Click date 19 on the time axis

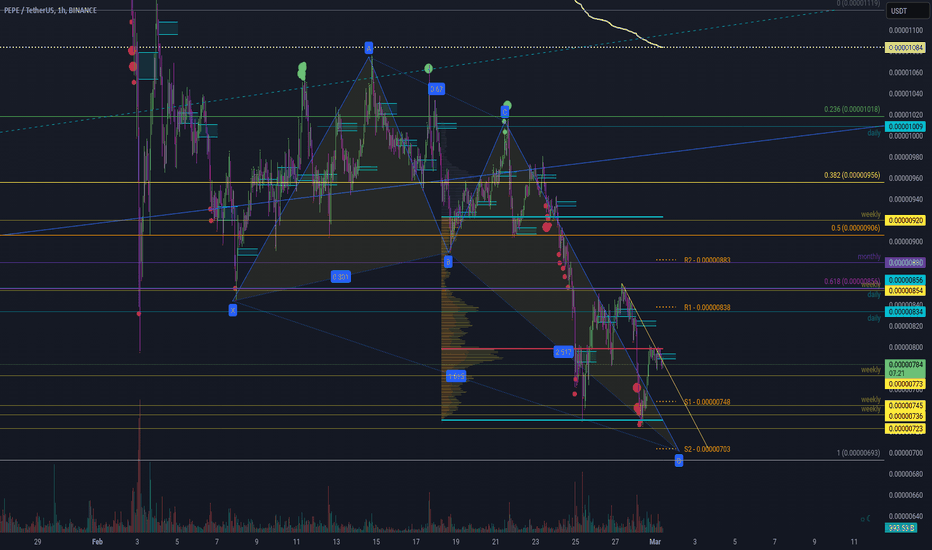click(455, 542)
